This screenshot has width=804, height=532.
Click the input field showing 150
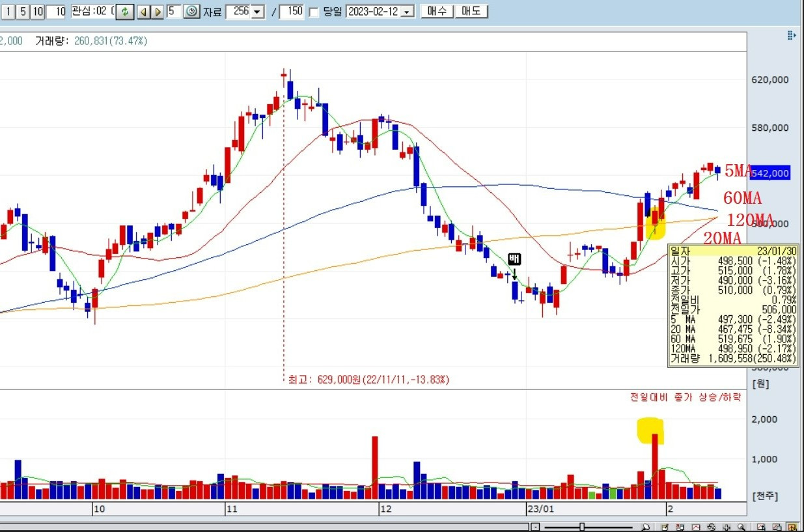tap(292, 11)
